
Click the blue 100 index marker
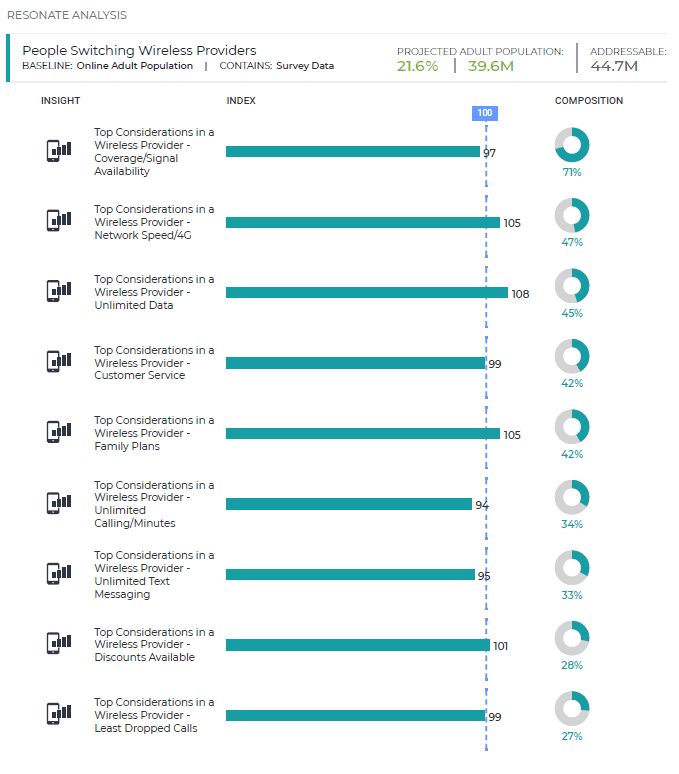coord(485,113)
